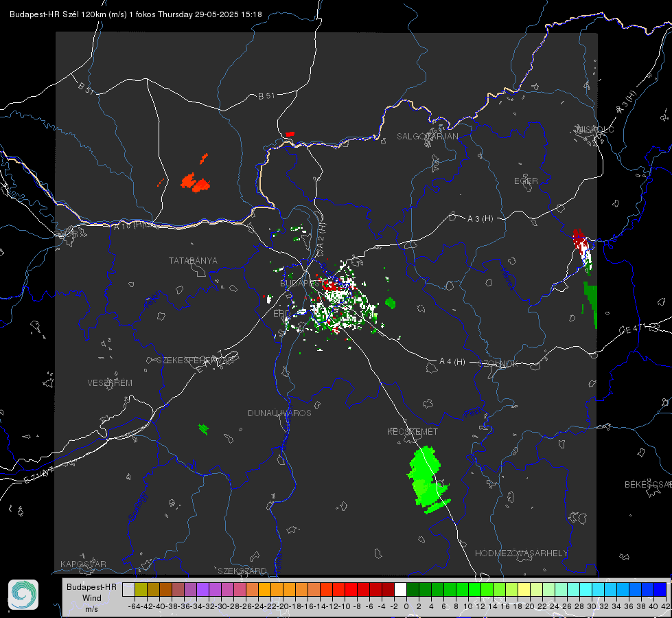Image resolution: width=672 pixels, height=618 pixels.
Task: Click the swirl logo icon beside the legend
Action: point(23,595)
